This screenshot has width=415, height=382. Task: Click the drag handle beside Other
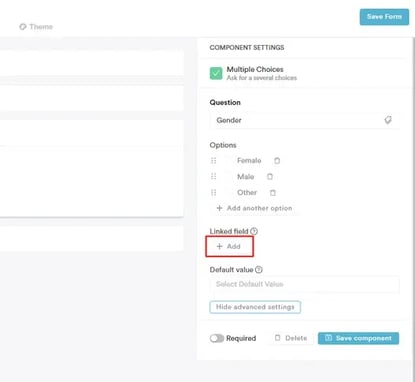[x=214, y=192]
